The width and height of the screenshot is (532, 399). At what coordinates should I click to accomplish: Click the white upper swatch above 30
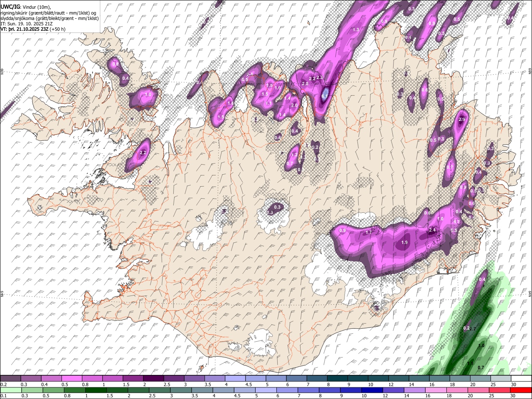pyautogui.click(x=521, y=379)
